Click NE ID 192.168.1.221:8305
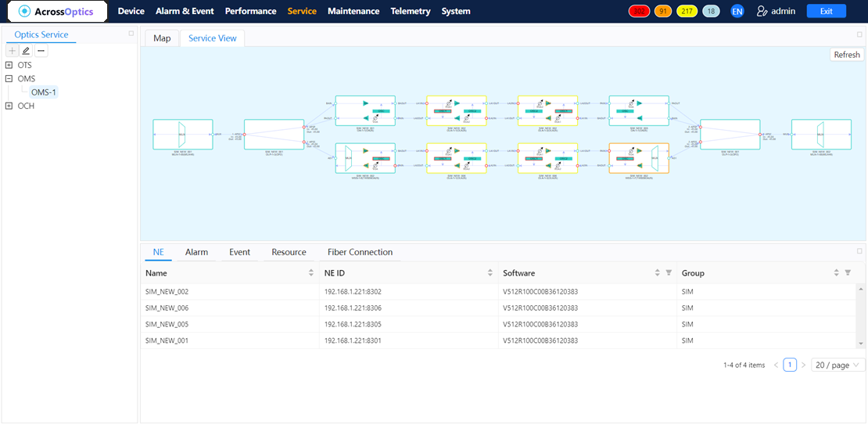The image size is (868, 425). 353,324
